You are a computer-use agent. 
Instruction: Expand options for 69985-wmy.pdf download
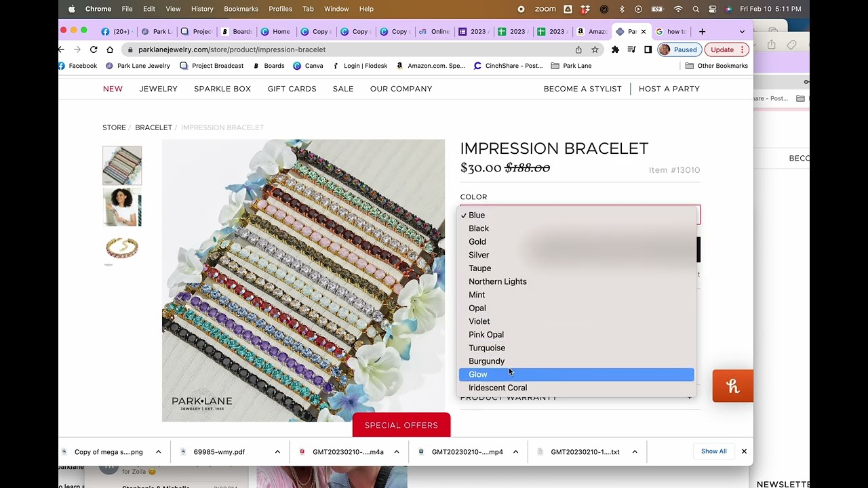click(x=277, y=452)
